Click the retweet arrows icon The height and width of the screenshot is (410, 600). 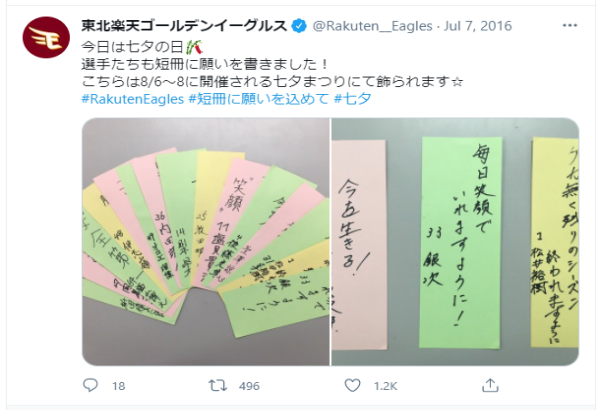[x=218, y=385]
